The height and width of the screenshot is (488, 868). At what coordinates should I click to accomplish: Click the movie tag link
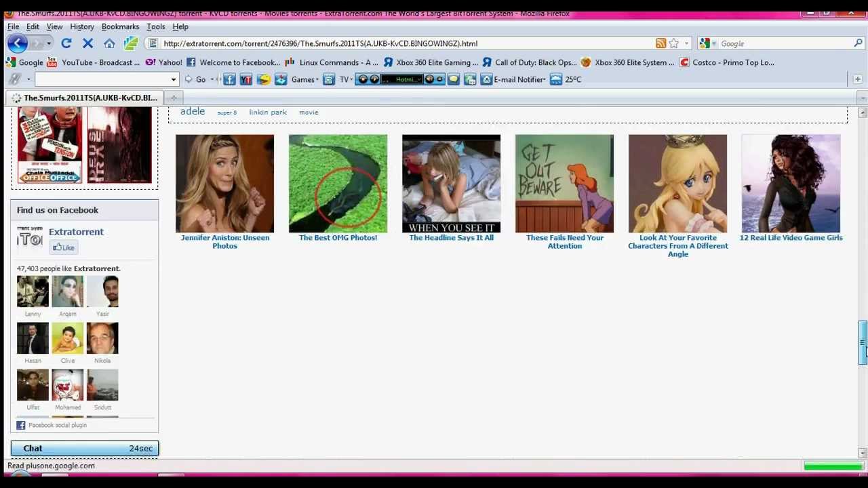click(309, 112)
